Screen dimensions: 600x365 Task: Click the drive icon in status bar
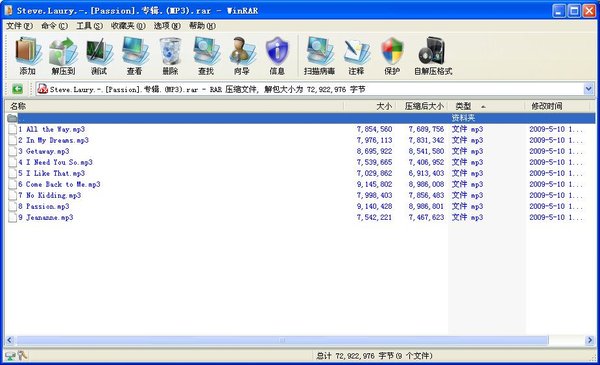[10, 356]
